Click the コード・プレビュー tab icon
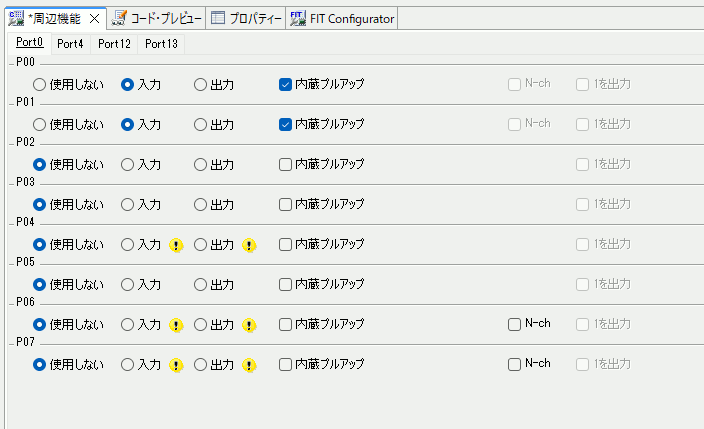Screen dimensions: 704x429 (x=119, y=18)
